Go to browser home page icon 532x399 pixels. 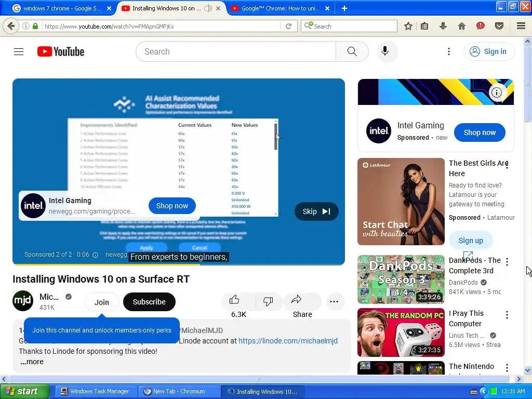462,26
